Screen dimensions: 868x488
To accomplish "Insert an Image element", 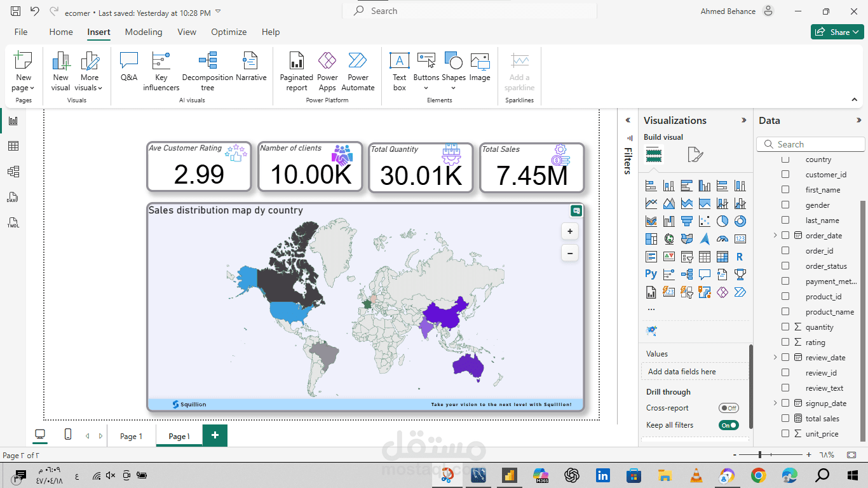I will (x=480, y=67).
